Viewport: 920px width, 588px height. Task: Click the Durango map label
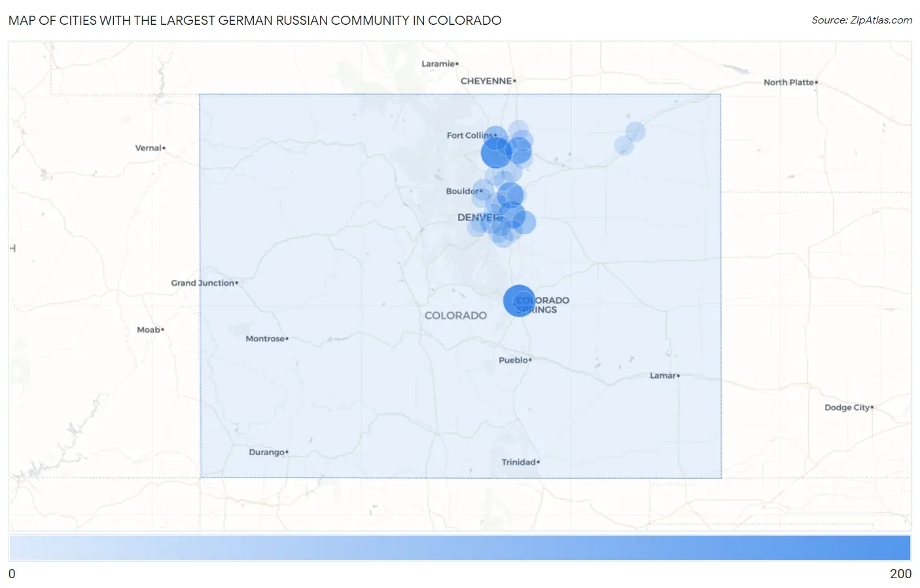(x=268, y=453)
